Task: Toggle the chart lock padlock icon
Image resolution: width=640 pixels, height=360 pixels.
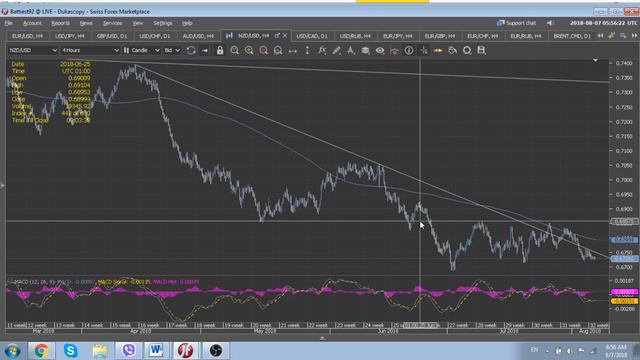Action: point(220,50)
